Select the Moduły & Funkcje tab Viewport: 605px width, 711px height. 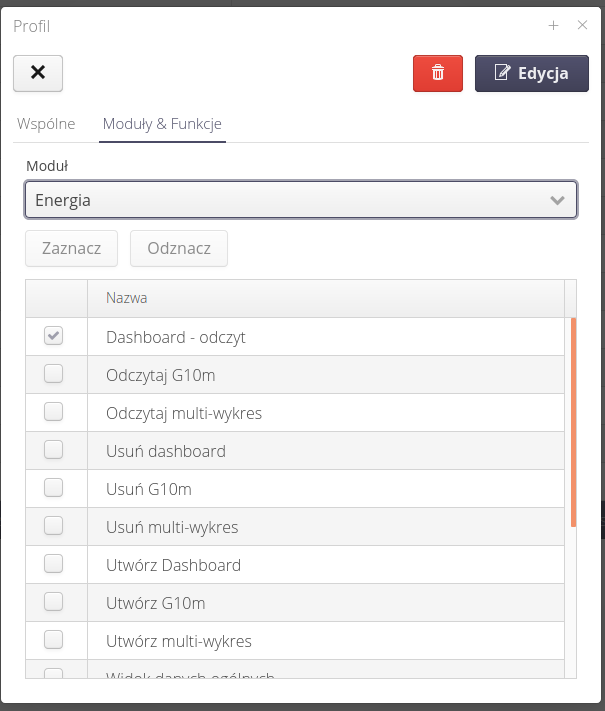coord(162,124)
